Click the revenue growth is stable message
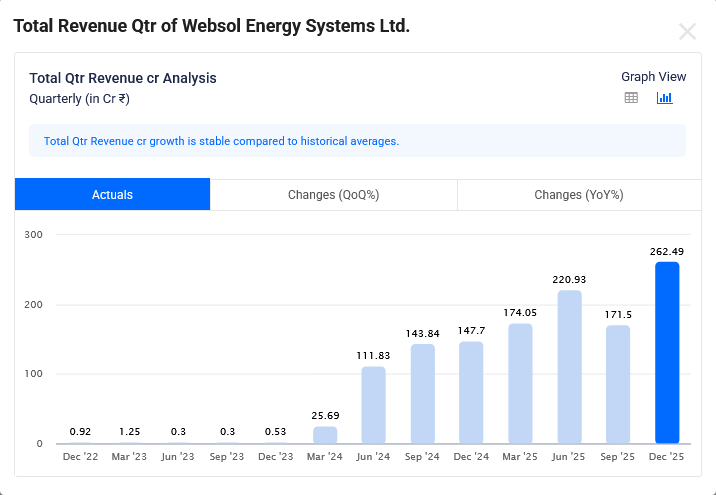 tap(221, 141)
